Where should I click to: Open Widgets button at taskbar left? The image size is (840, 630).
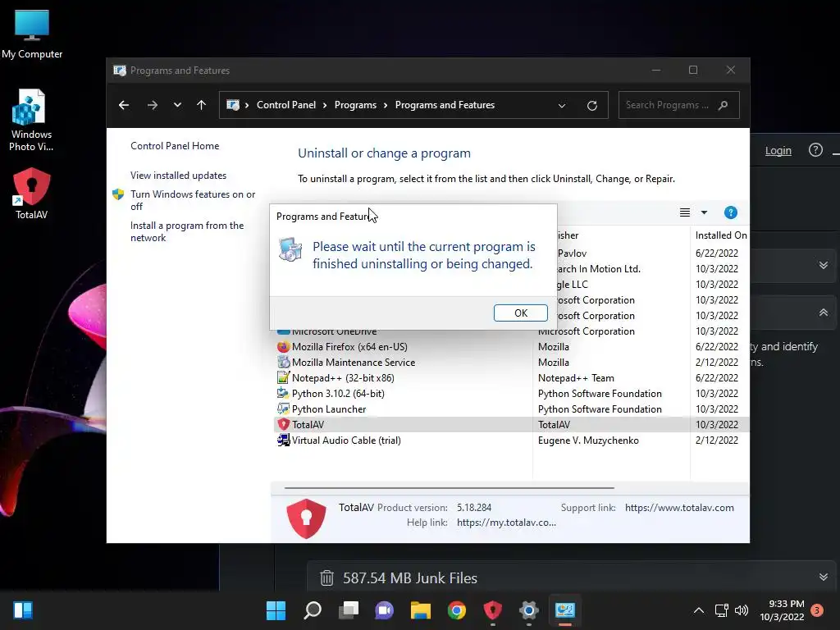pyautogui.click(x=23, y=610)
